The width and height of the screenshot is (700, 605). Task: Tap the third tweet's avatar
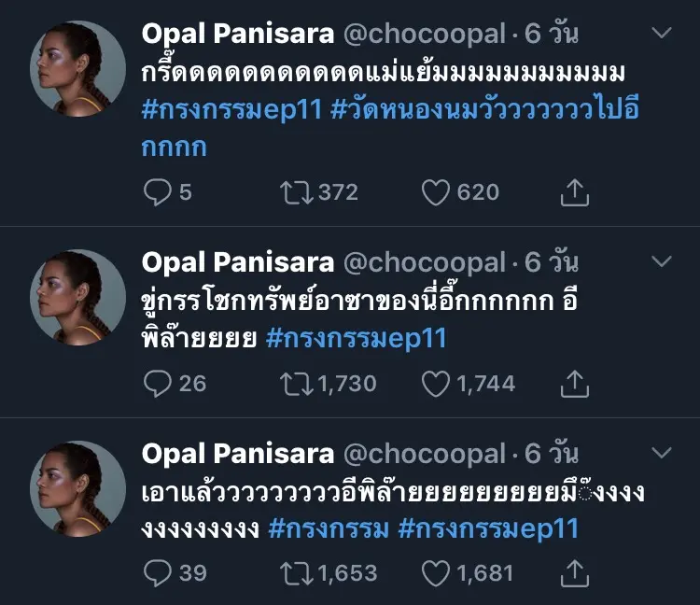click(78, 488)
